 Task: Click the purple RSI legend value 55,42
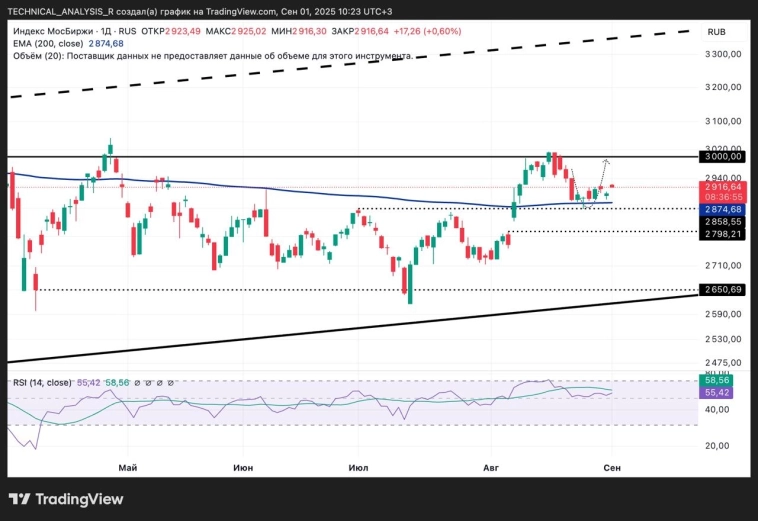click(88, 383)
